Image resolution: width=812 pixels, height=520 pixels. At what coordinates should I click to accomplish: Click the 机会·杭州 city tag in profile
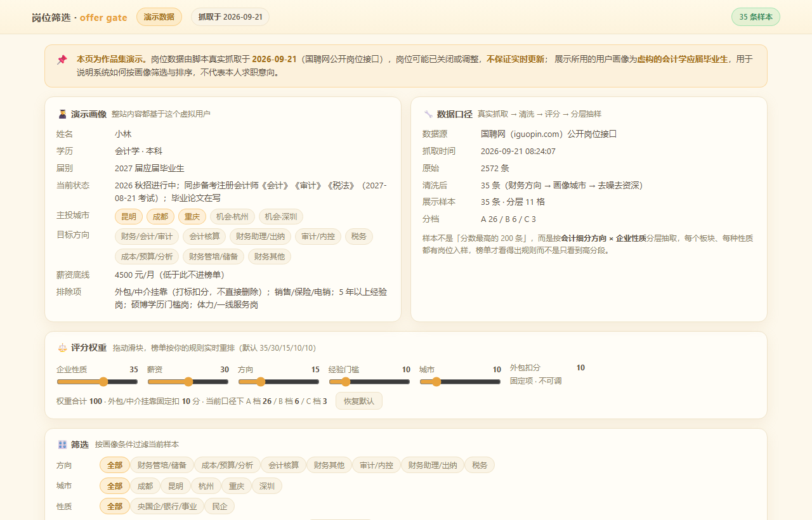(x=232, y=216)
